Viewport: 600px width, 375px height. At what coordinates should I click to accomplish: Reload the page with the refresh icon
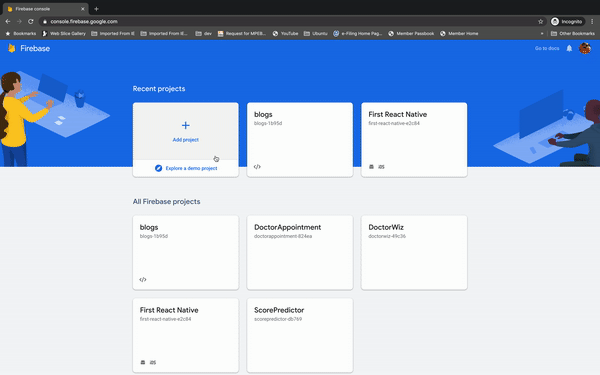pos(31,21)
